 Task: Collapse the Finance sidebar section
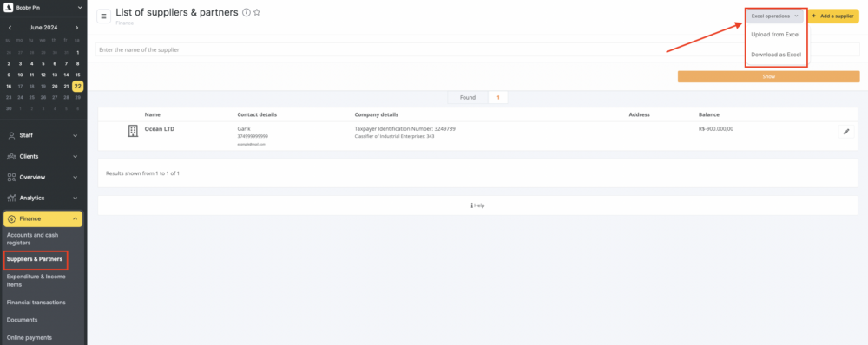[x=43, y=219]
